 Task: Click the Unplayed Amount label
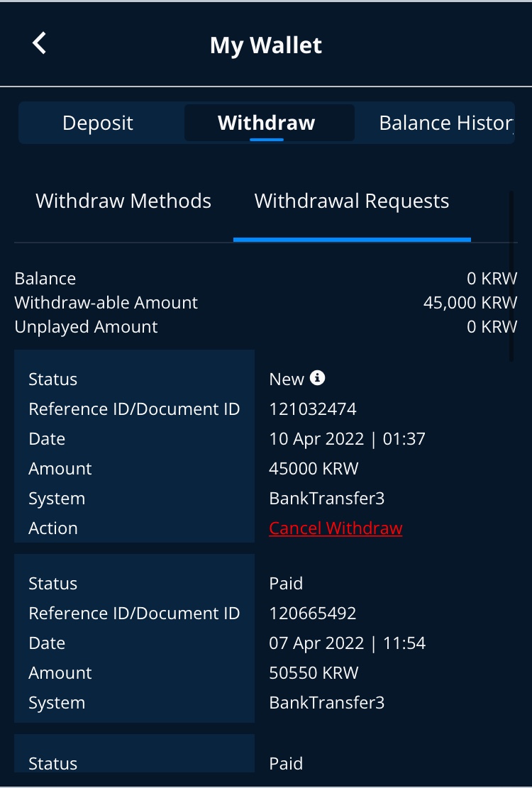point(86,327)
